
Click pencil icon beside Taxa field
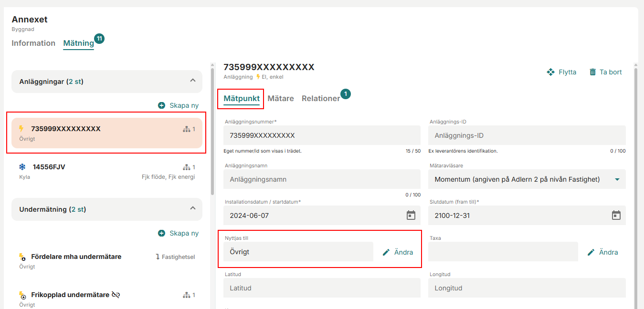591,252
